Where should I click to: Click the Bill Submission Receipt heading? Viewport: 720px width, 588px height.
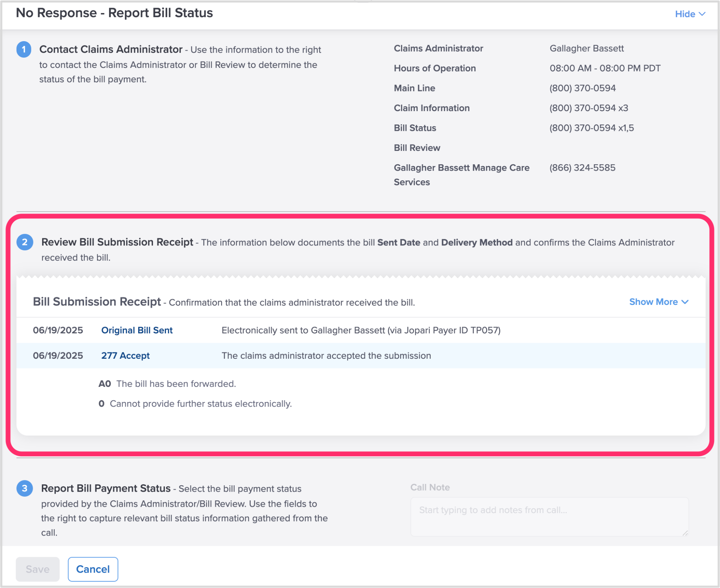(x=97, y=302)
